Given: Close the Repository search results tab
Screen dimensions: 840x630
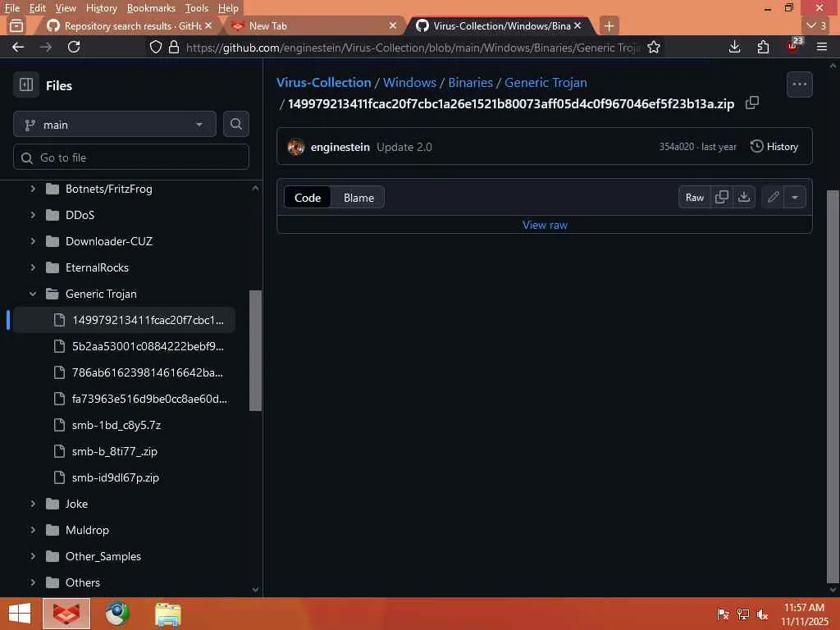Looking at the screenshot, I should tap(208, 25).
